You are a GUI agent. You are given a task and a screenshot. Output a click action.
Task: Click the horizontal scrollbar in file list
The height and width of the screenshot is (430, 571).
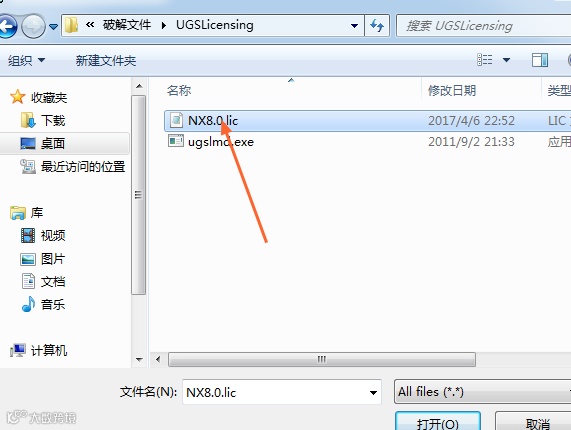click(x=322, y=359)
